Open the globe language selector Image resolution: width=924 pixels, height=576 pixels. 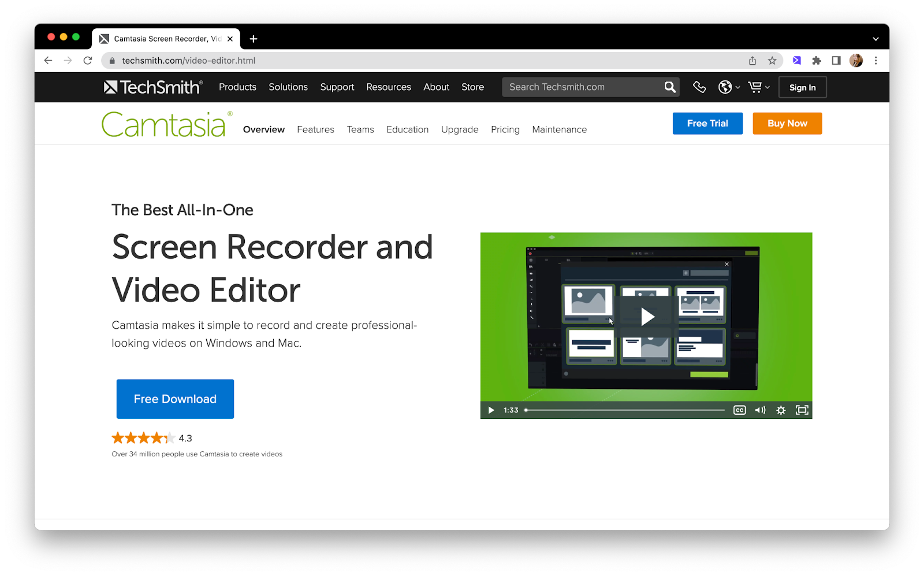pos(729,87)
